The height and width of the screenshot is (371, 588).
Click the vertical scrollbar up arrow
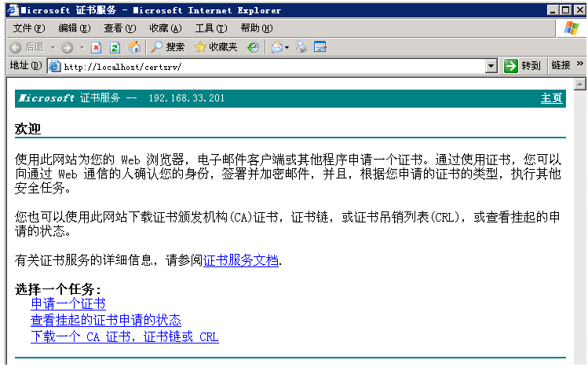tap(580, 83)
